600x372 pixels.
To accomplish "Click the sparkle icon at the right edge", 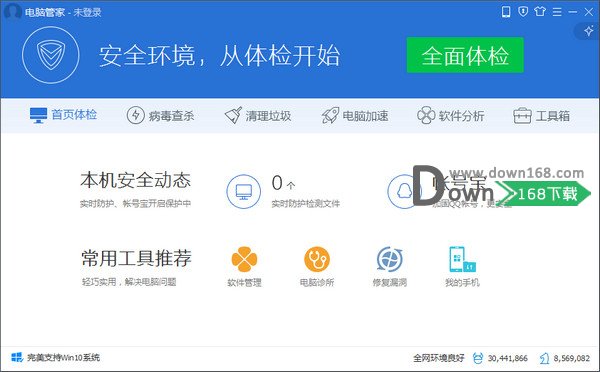I will point(589,31).
